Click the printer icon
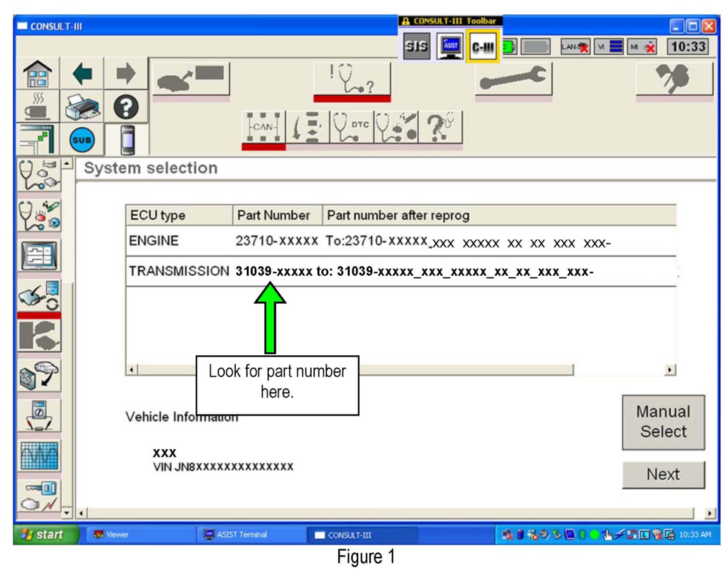This screenshot has width=728, height=580. point(82,107)
